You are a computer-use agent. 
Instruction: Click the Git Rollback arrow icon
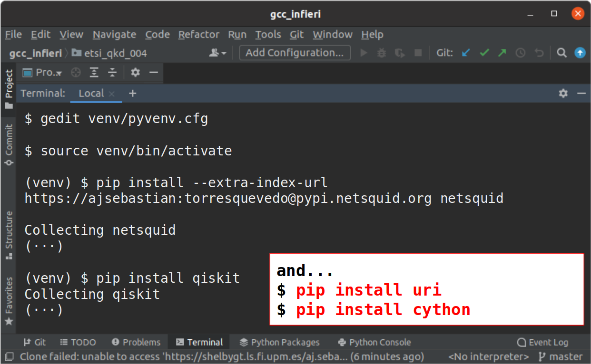coord(539,53)
